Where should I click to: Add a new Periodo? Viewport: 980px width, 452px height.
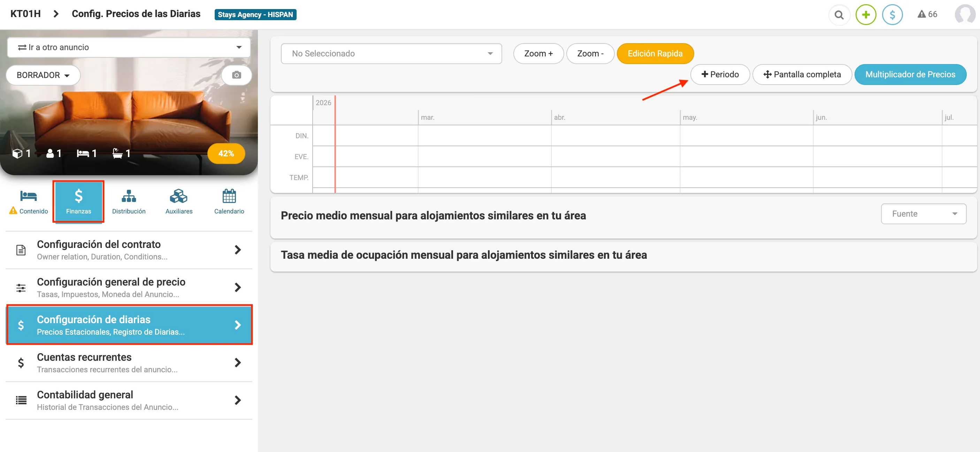[x=720, y=75]
